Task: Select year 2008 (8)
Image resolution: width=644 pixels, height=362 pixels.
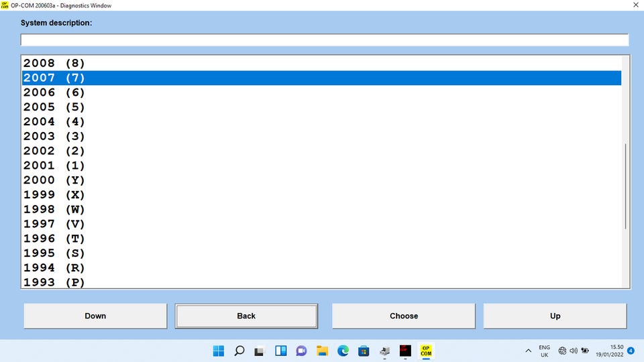Action: [321, 63]
